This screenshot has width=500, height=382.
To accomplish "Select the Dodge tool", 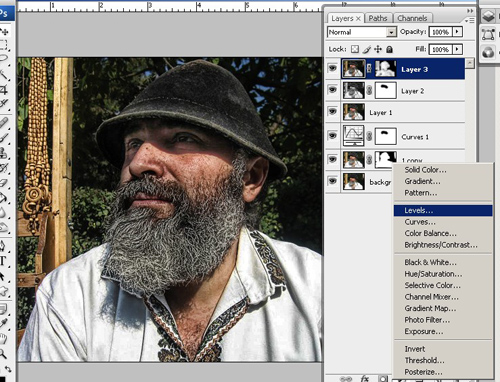I will point(4,227).
